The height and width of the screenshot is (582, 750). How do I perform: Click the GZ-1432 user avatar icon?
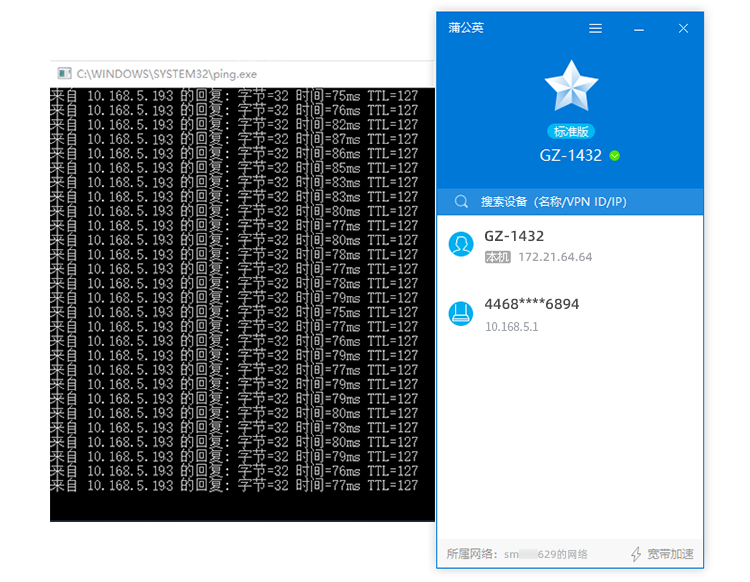coord(461,244)
